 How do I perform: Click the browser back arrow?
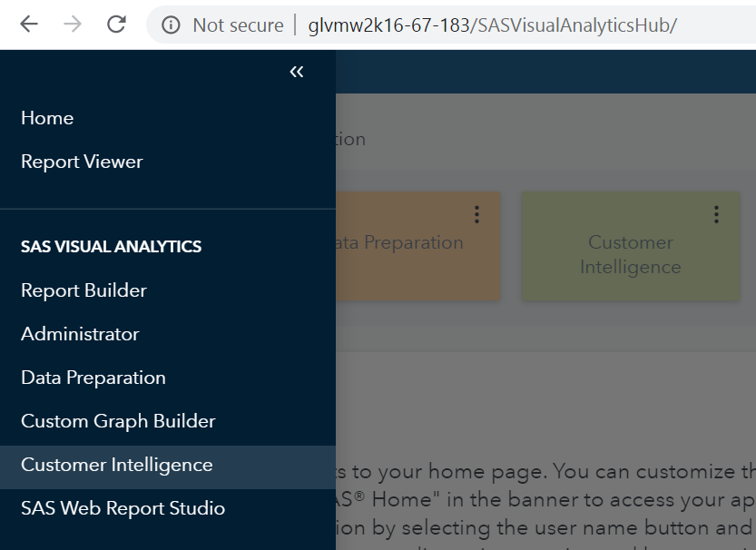[x=26, y=25]
